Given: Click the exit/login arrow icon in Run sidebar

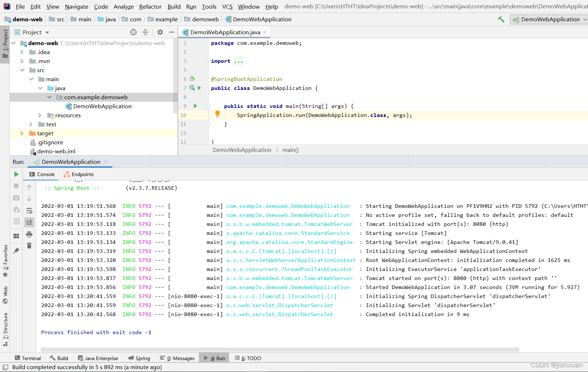Looking at the screenshot, I should click(16, 221).
